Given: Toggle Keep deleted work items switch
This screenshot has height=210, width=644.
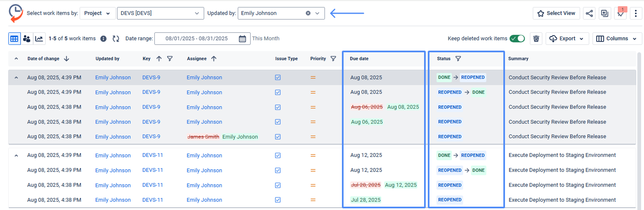Looking at the screenshot, I should click(x=517, y=39).
